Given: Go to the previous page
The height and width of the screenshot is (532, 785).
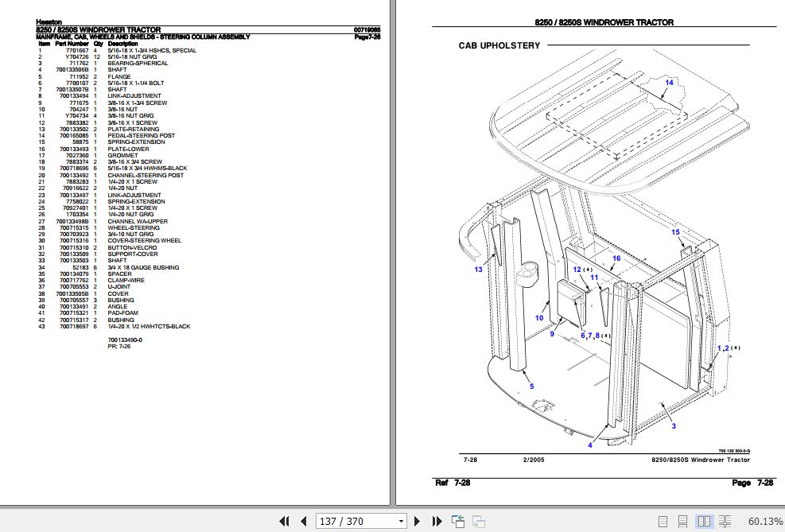Looking at the screenshot, I should click(304, 521).
